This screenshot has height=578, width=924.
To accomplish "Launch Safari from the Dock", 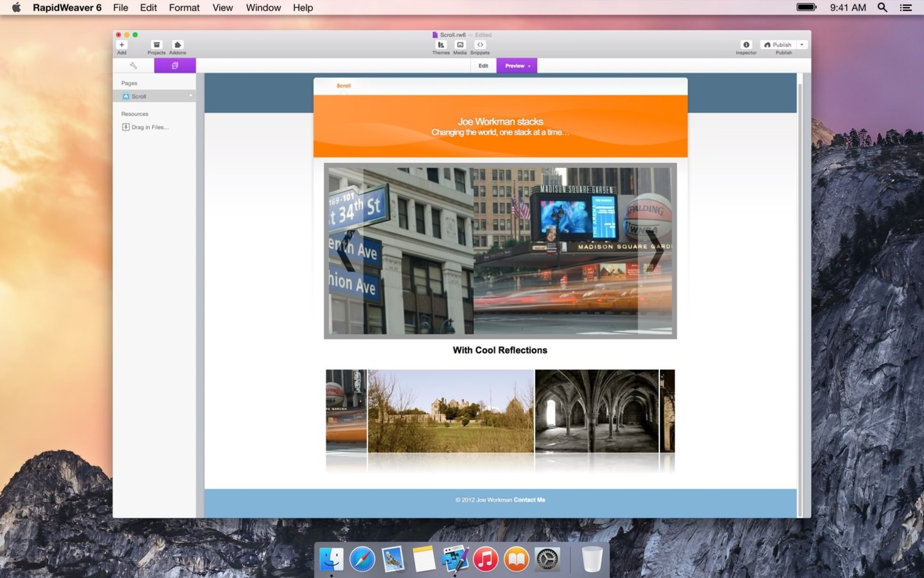I will coord(363,559).
